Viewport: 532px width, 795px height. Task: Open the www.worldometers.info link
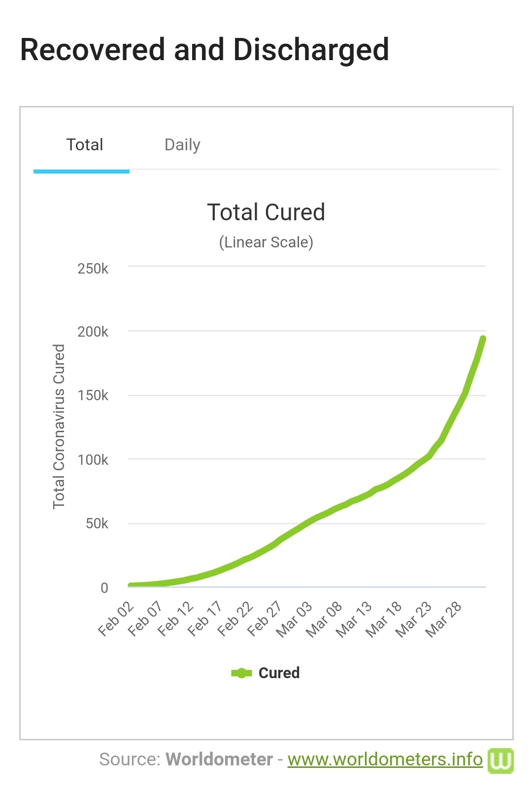coord(385,760)
